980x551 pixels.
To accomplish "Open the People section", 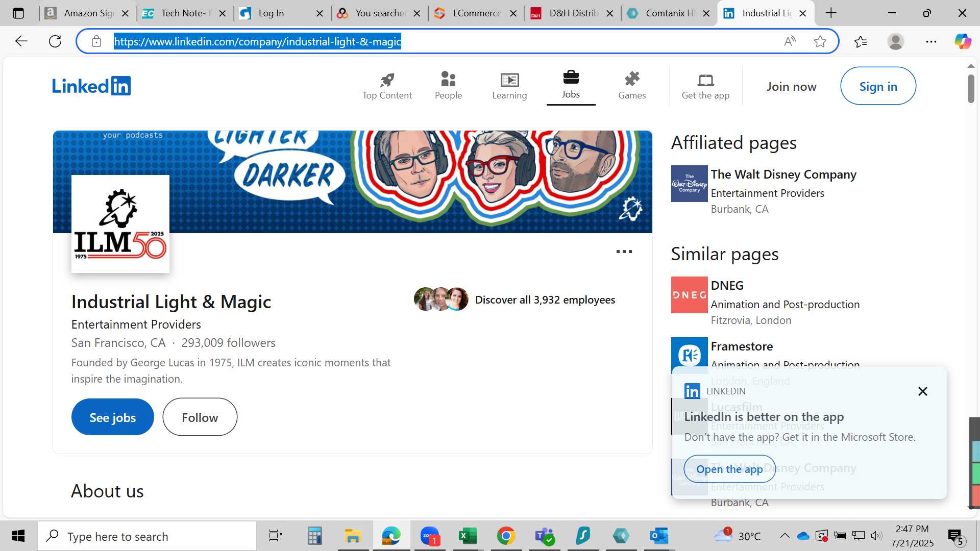I will [x=448, y=86].
